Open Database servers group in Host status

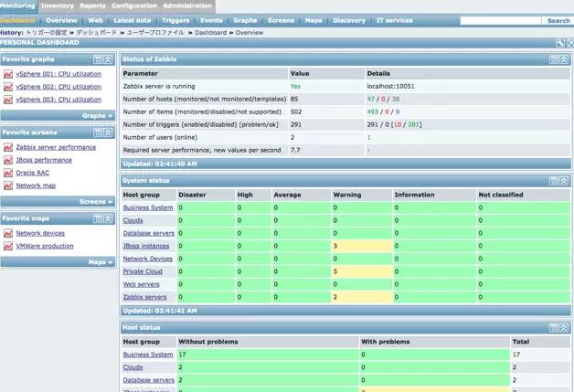149,380
